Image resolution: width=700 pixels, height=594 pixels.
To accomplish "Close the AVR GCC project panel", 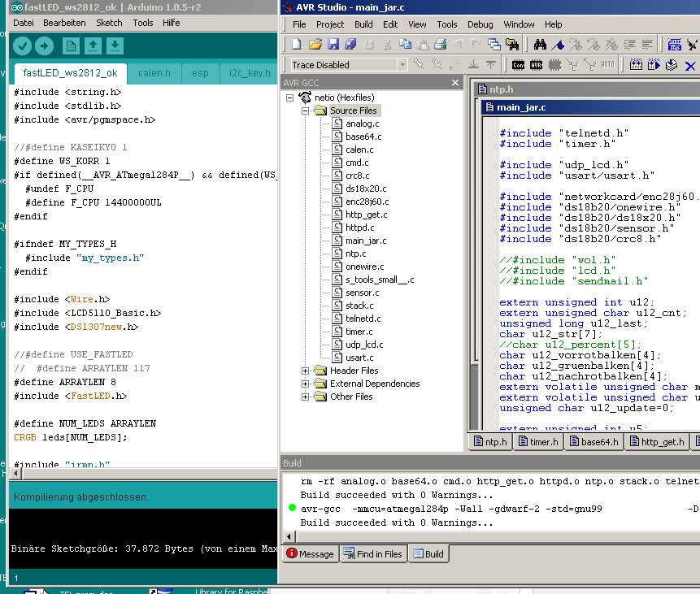I will click(455, 83).
